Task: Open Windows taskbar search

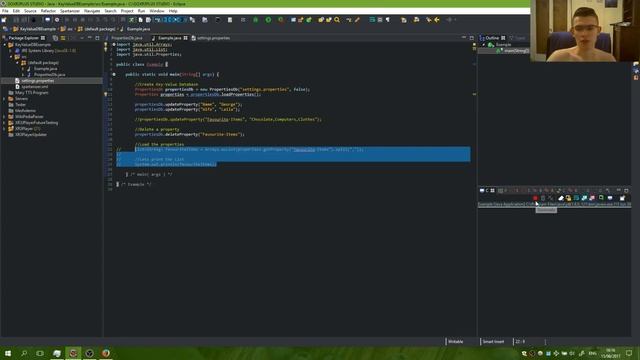Action: click(24, 353)
